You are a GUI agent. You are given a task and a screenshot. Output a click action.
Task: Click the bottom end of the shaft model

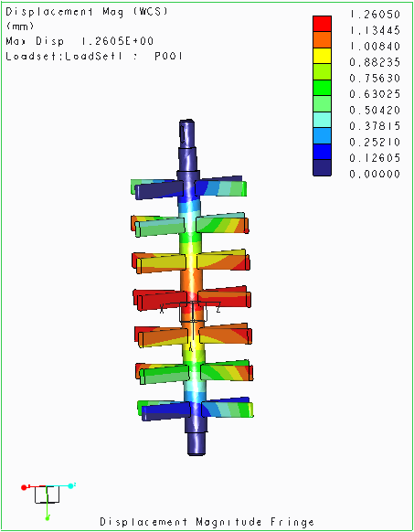pyautogui.click(x=196, y=443)
